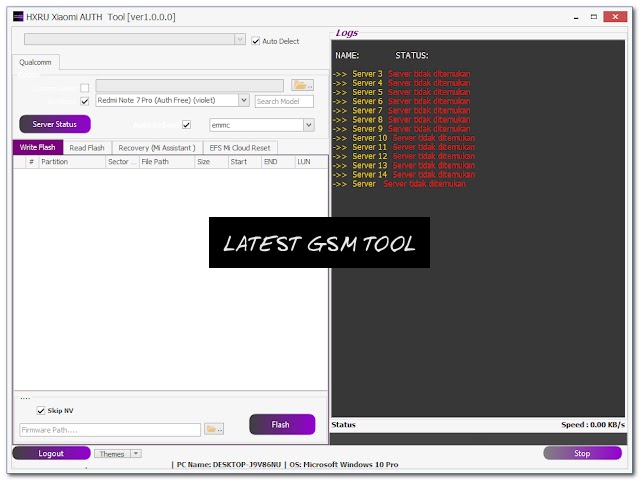The image size is (640, 481).
Task: Click the Speed : 0.00 KB/s readout
Action: coord(593,425)
